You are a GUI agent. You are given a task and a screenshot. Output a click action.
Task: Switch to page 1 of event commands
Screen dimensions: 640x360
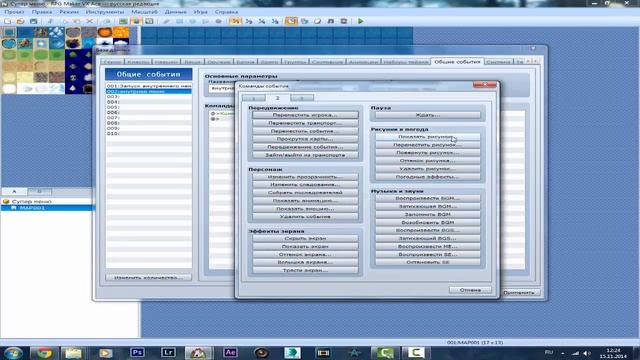(x=253, y=98)
